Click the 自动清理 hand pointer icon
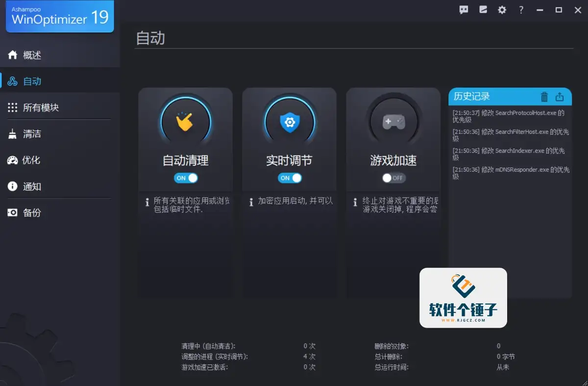This screenshot has width=588, height=386. [185, 122]
